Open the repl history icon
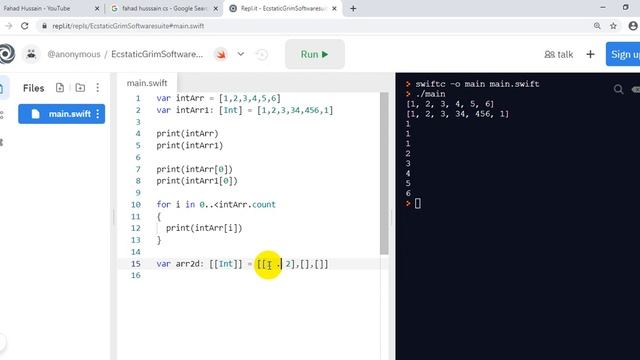 coord(262,54)
